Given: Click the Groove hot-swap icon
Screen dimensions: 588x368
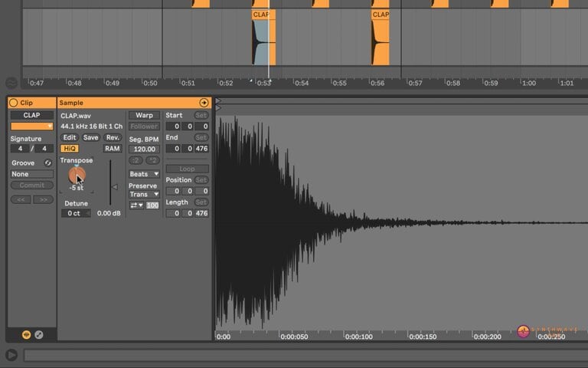Looking at the screenshot, I should [47, 163].
